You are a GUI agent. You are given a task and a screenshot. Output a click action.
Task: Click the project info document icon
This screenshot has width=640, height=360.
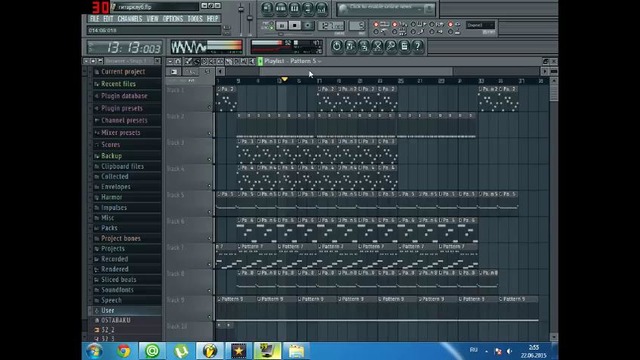pyautogui.click(x=404, y=46)
